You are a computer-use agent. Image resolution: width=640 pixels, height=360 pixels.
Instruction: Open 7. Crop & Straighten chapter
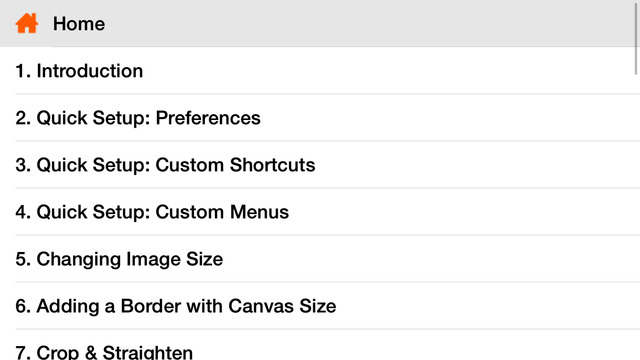[320, 345]
